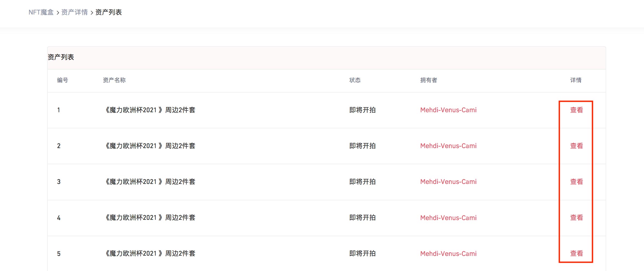Open 查看 details for asset number 2
This screenshot has width=644, height=271.
(x=576, y=146)
